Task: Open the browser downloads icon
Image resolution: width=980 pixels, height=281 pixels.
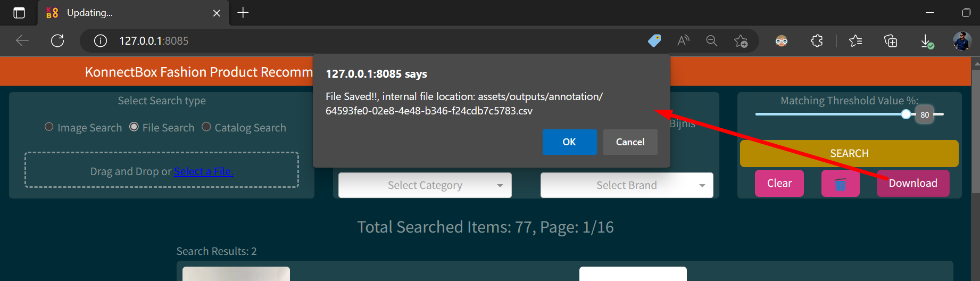Action: [x=927, y=41]
